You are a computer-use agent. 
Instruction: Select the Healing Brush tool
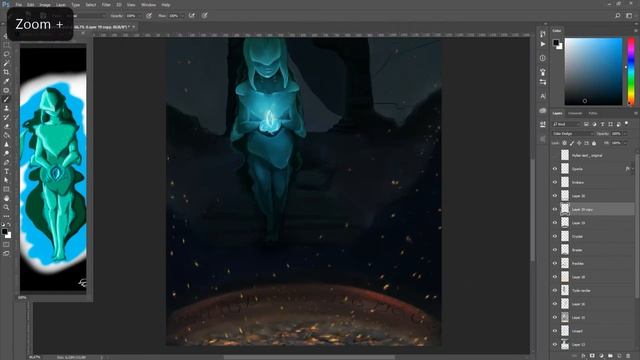pos(6,90)
